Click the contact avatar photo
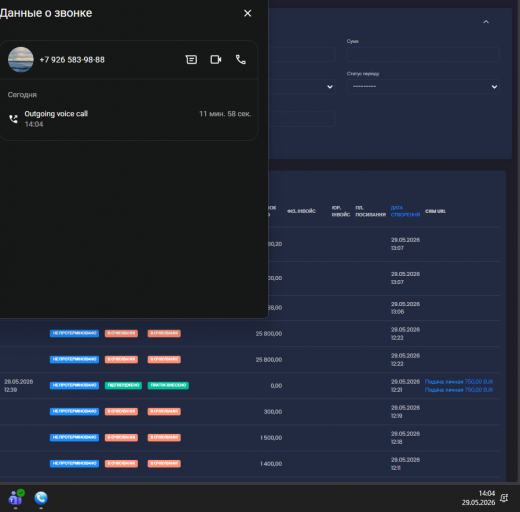Screen dimensions: 520x512 pyautogui.click(x=21, y=59)
